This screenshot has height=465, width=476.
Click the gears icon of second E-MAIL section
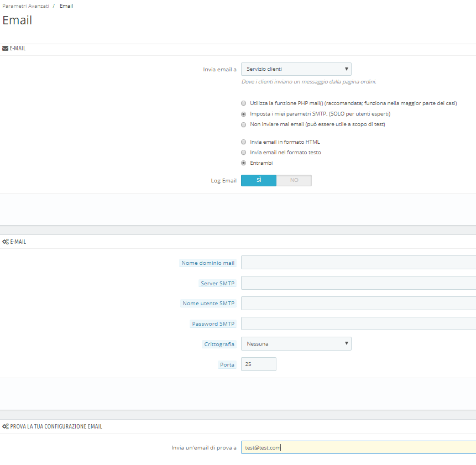(6, 242)
